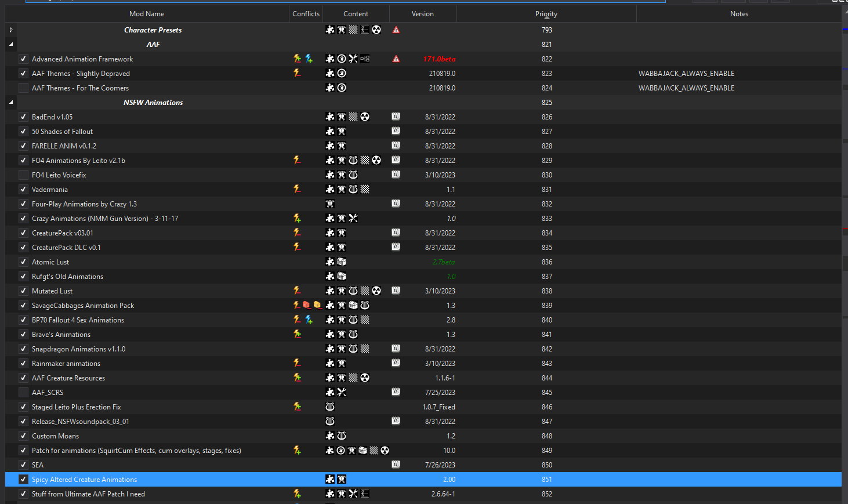Screen dimensions: 848x504
Task: Uncheck the Spicy Altered Creature Animations mod
Action: 23,479
